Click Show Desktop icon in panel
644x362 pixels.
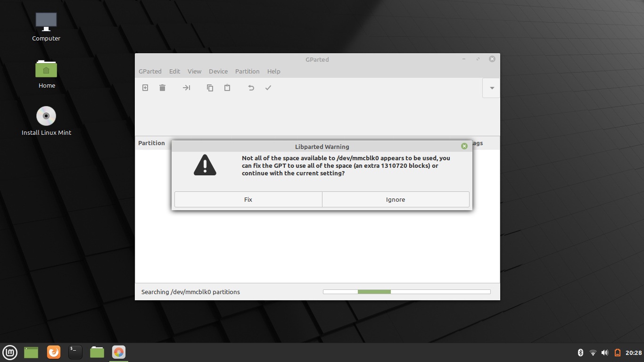point(31,352)
